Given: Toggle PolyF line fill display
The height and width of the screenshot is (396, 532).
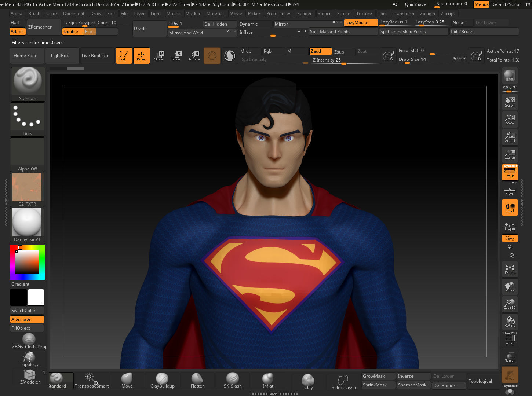Looking at the screenshot, I should (x=510, y=339).
